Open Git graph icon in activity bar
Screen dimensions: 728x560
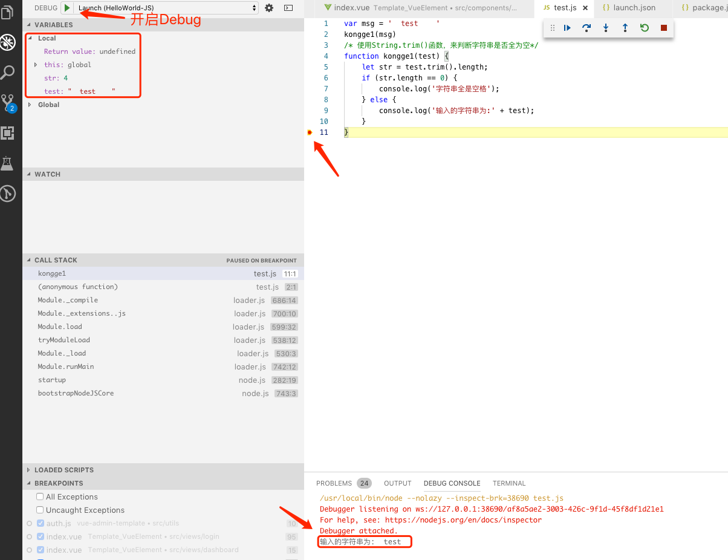point(7,194)
